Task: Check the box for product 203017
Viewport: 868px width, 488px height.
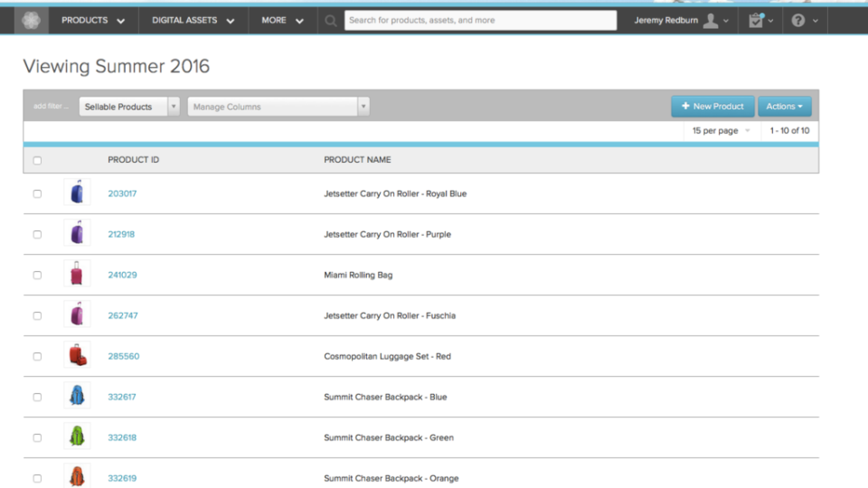Action: point(37,193)
